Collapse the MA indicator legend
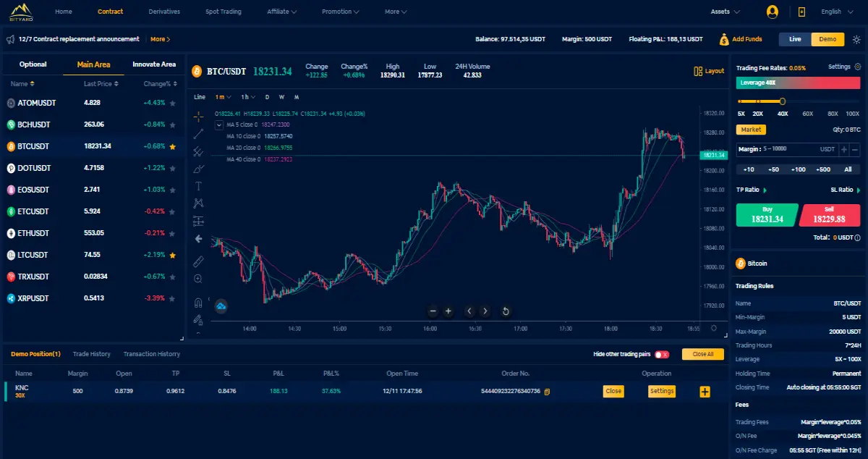This screenshot has height=459, width=868. tap(219, 125)
